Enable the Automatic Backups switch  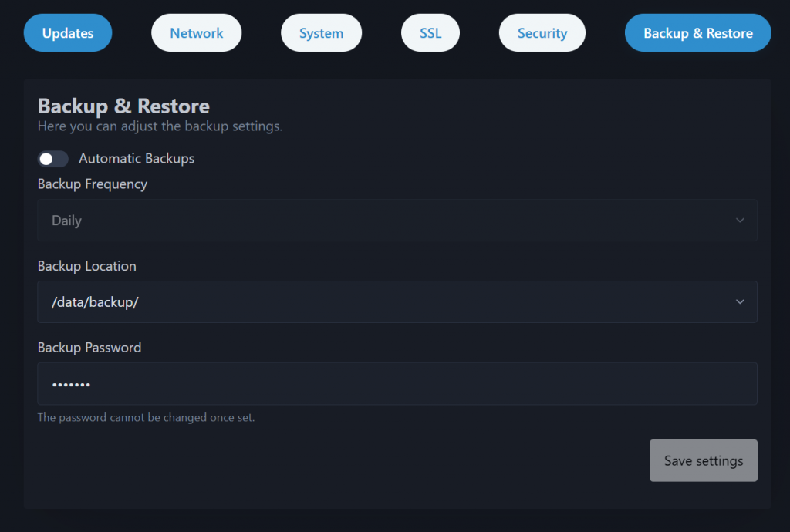(53, 159)
